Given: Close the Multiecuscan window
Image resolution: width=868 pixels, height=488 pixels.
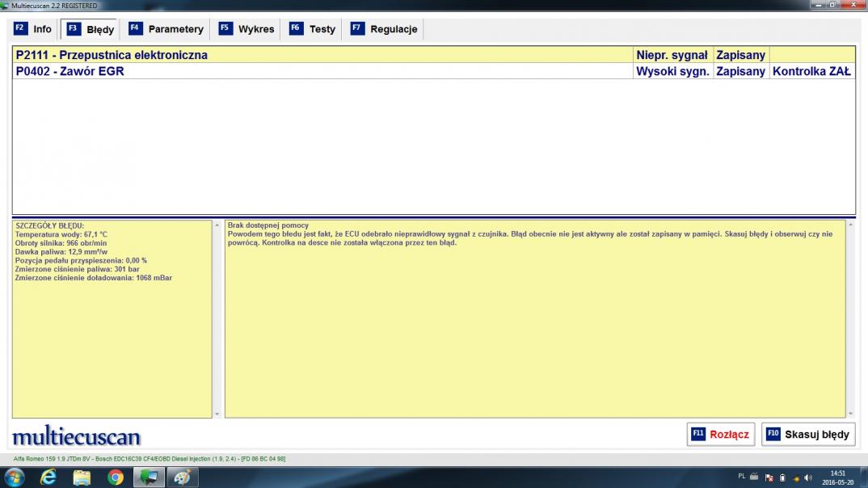Looking at the screenshot, I should (x=853, y=5).
